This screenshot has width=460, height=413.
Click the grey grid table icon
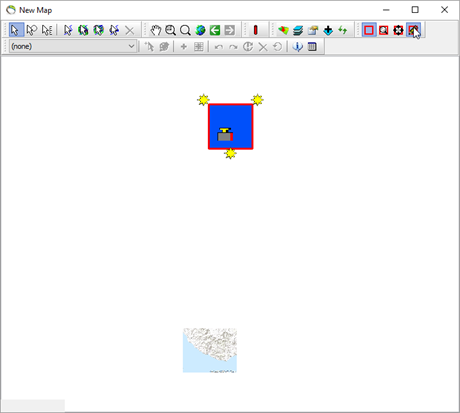coord(199,47)
